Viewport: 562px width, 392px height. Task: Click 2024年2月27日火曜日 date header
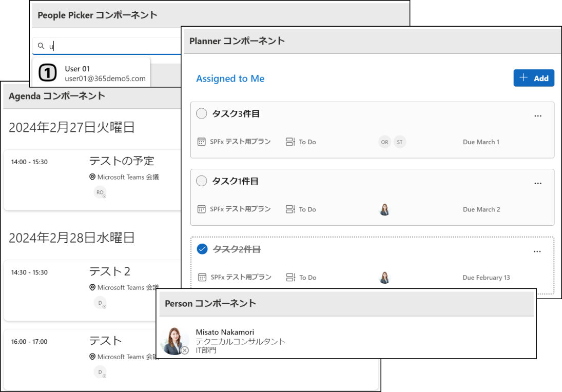click(72, 127)
